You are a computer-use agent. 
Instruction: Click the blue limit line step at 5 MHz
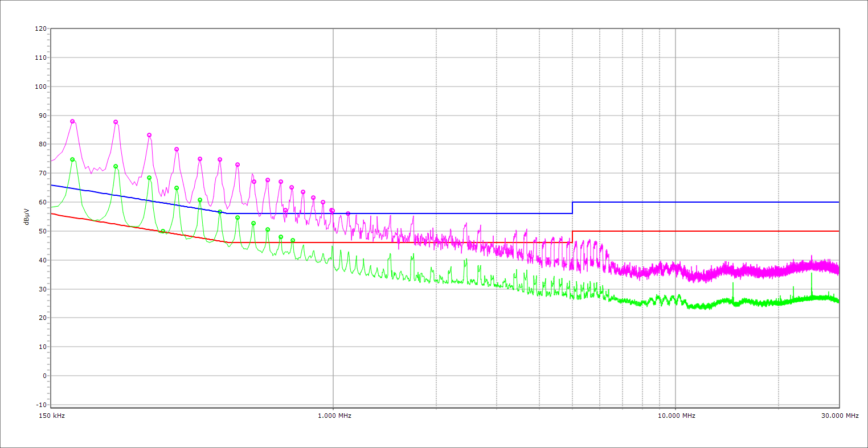click(572, 208)
